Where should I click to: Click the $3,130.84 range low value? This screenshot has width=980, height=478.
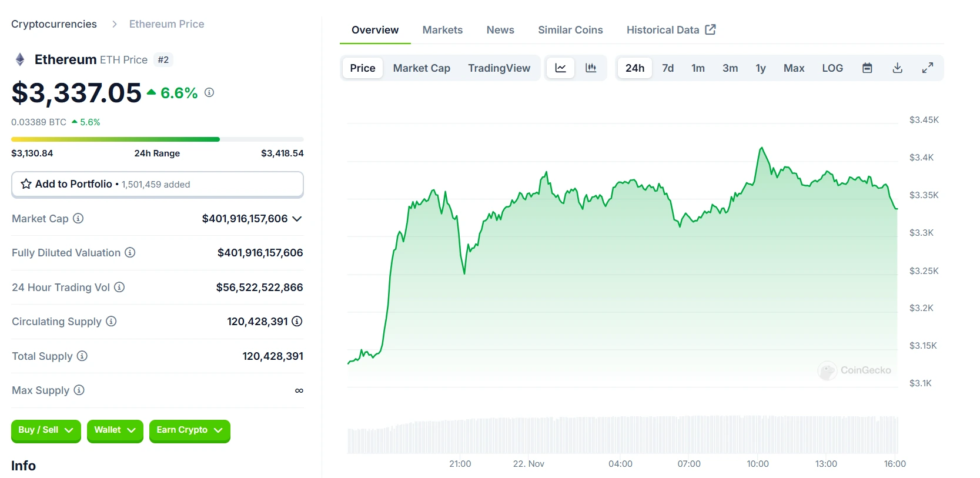pyautogui.click(x=32, y=153)
